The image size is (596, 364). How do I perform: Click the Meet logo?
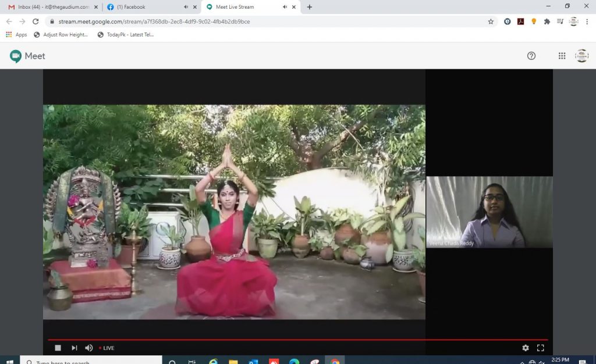[27, 56]
